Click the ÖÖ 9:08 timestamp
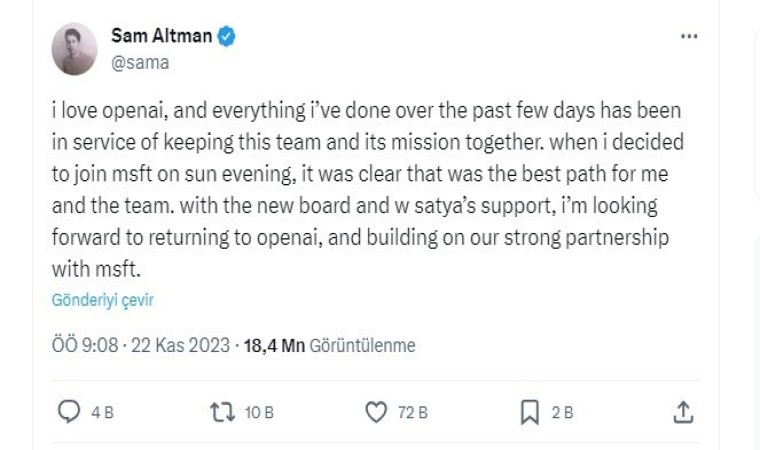The width and height of the screenshot is (760, 450). 85,346
